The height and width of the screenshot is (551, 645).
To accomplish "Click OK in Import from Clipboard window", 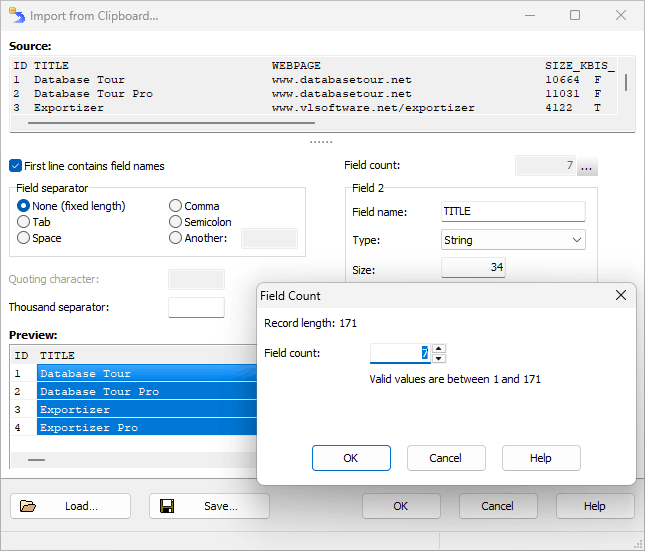I will [x=401, y=506].
